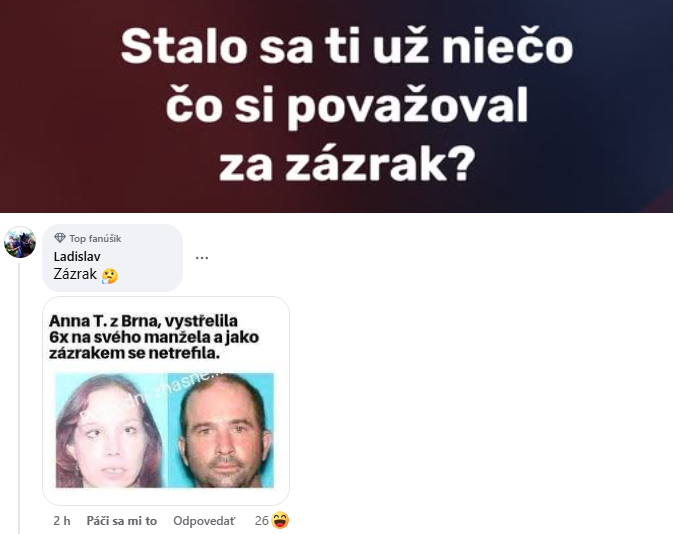Click the word považoval in post image
This screenshot has width=673, height=534.
407,106
